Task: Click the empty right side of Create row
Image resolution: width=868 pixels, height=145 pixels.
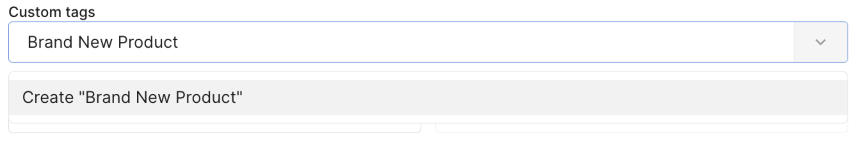Action: click(607, 98)
